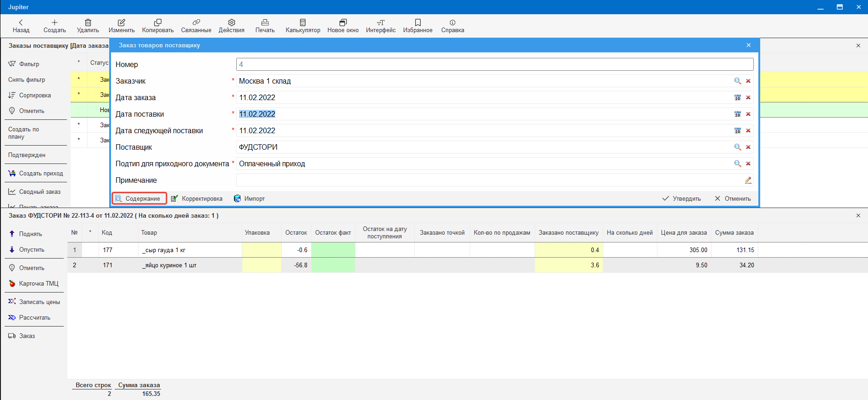Click the Остаток column header
Image resolution: width=868 pixels, height=400 pixels.
[296, 232]
